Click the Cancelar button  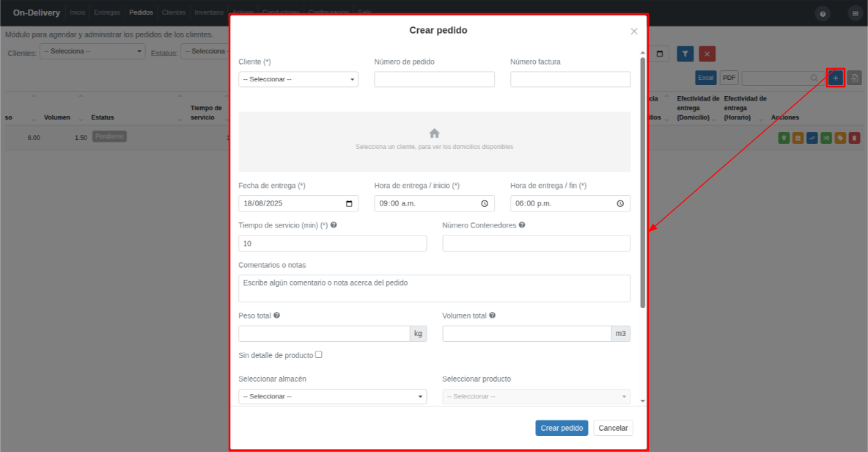pyautogui.click(x=613, y=429)
